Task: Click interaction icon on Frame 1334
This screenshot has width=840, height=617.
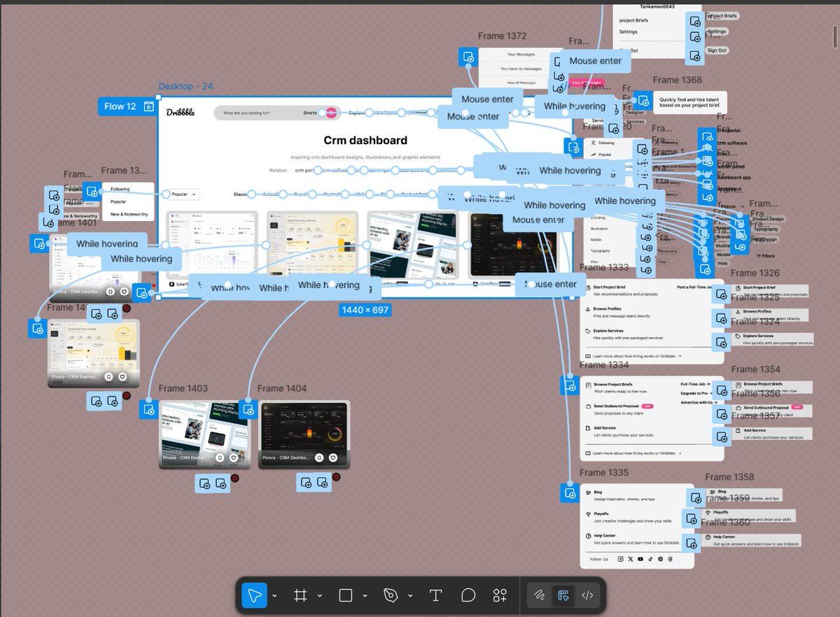Action: point(569,384)
